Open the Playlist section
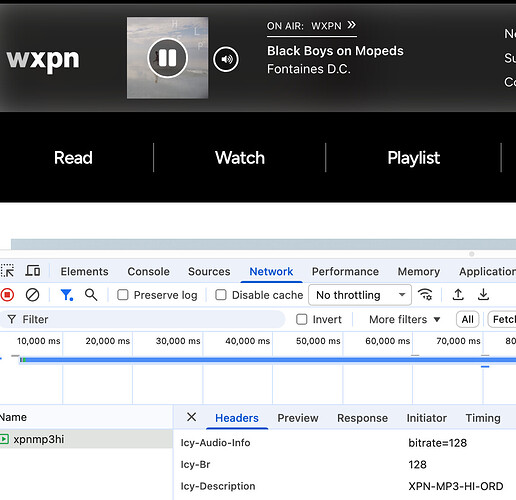The image size is (516, 500). tap(413, 158)
